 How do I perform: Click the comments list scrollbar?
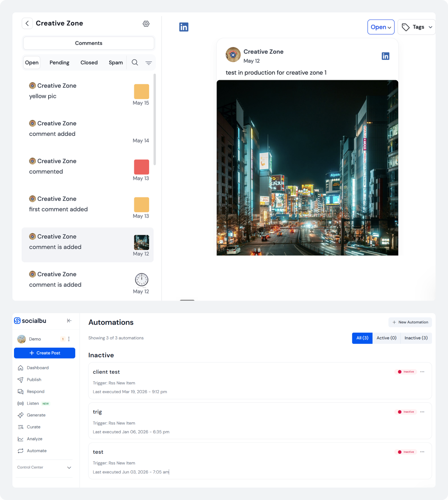[x=155, y=119]
